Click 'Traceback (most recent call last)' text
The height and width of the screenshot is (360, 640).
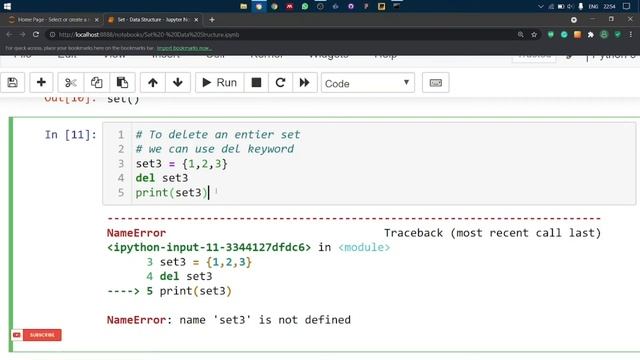tap(493, 233)
